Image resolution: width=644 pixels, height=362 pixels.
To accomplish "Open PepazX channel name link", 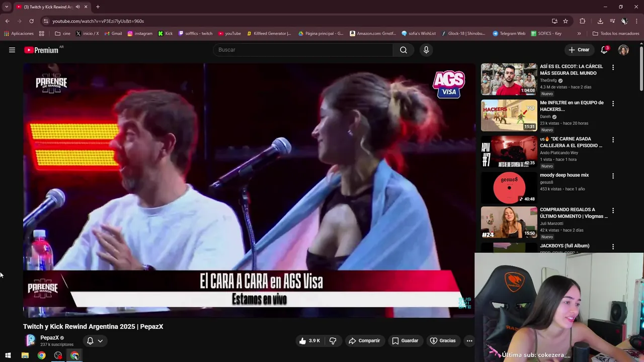I will (x=49, y=338).
